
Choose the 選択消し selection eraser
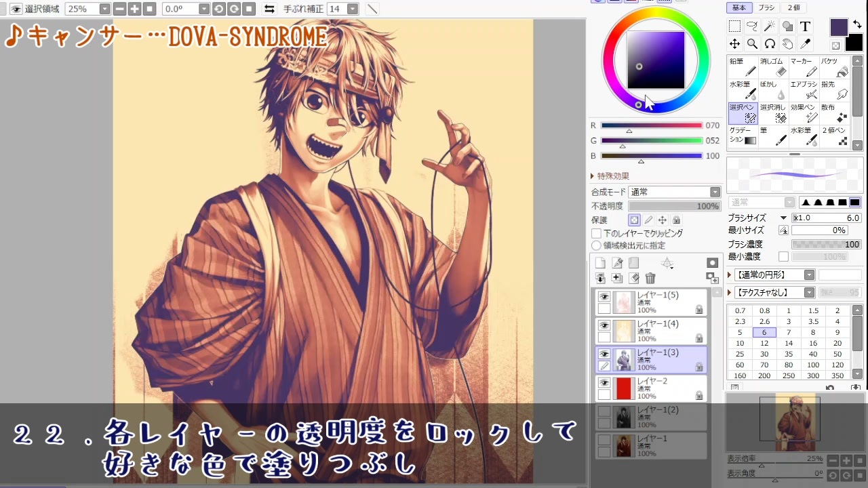[773, 113]
